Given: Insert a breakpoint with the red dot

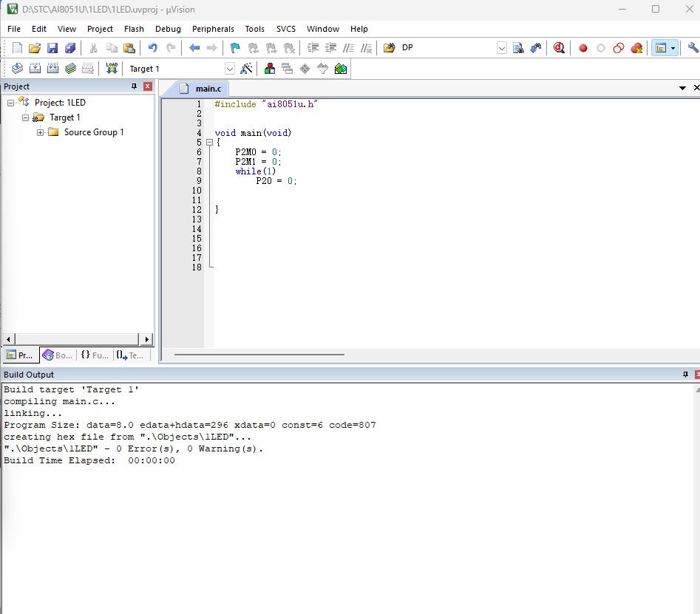Looking at the screenshot, I should (583, 48).
